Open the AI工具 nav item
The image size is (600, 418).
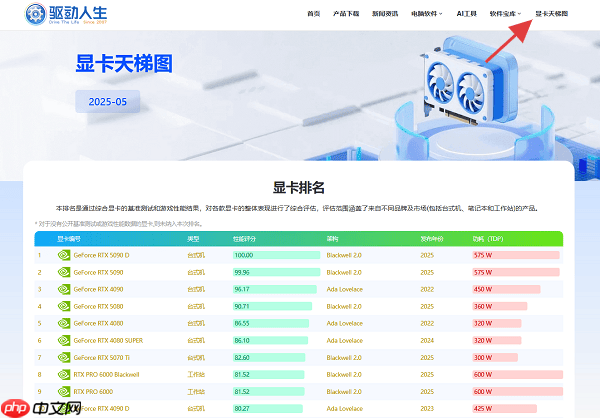466,14
